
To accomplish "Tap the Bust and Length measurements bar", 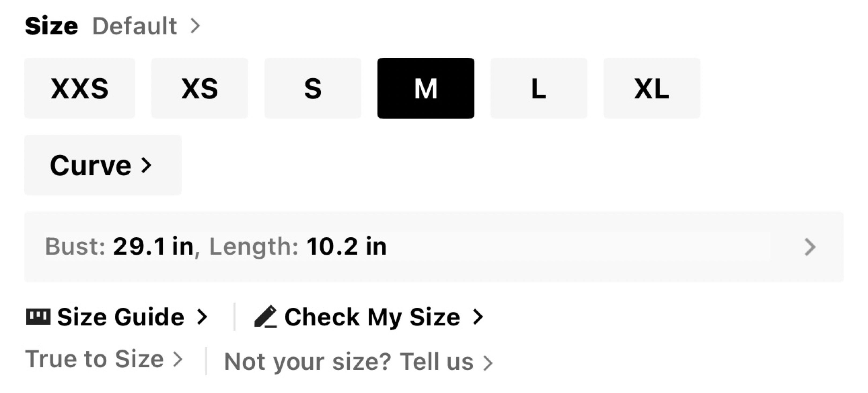I will 434,247.
